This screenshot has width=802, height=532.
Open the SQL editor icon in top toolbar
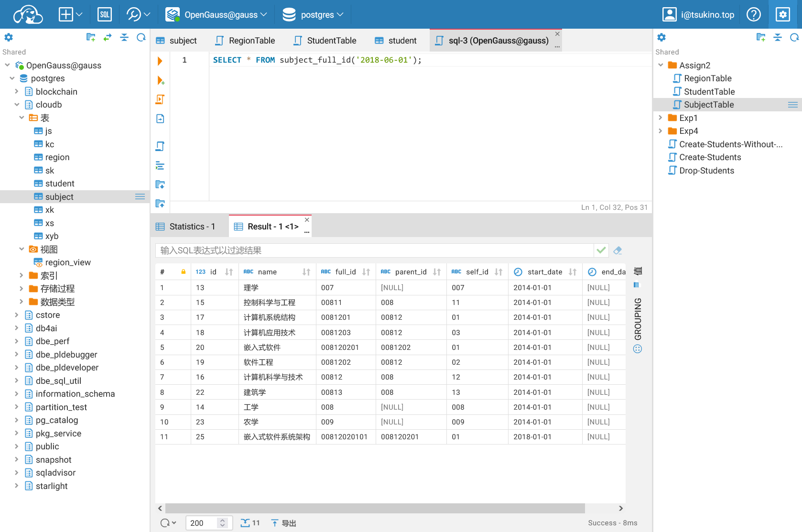pyautogui.click(x=104, y=15)
